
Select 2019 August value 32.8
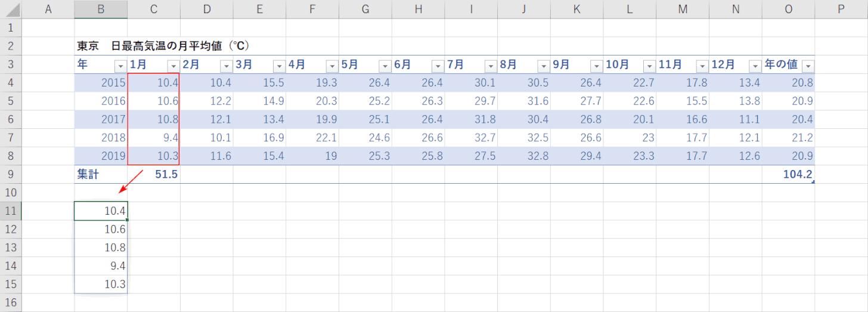point(524,156)
